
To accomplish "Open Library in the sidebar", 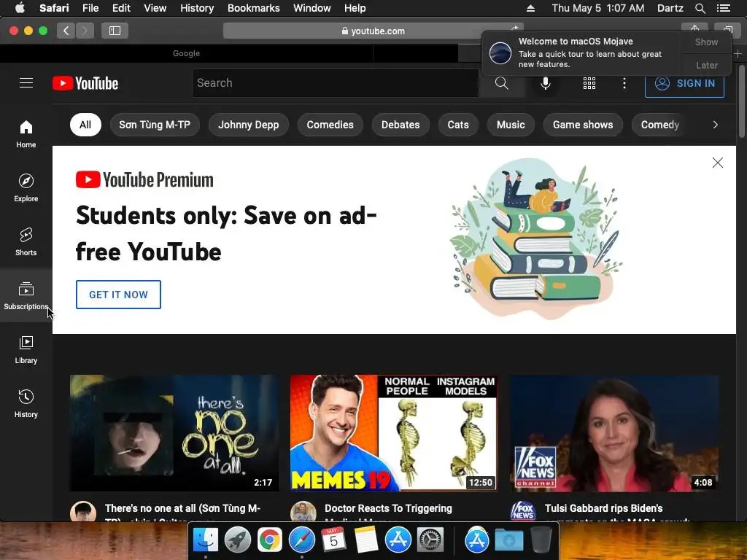I will (26, 349).
